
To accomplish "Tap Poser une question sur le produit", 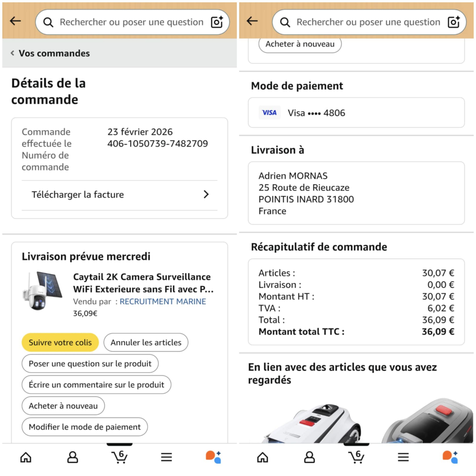I will coord(90,363).
